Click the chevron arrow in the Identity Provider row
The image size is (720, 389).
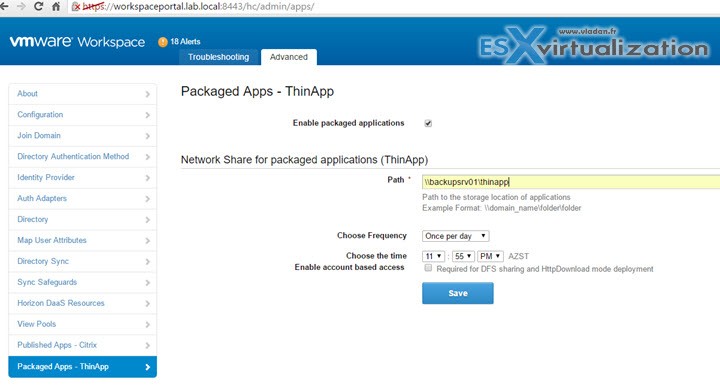[x=147, y=178]
